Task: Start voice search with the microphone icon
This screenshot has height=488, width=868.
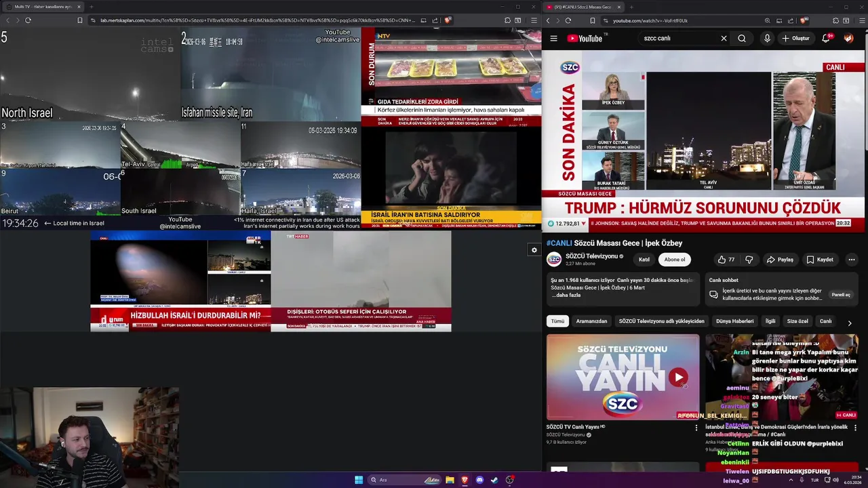Action: click(x=767, y=39)
